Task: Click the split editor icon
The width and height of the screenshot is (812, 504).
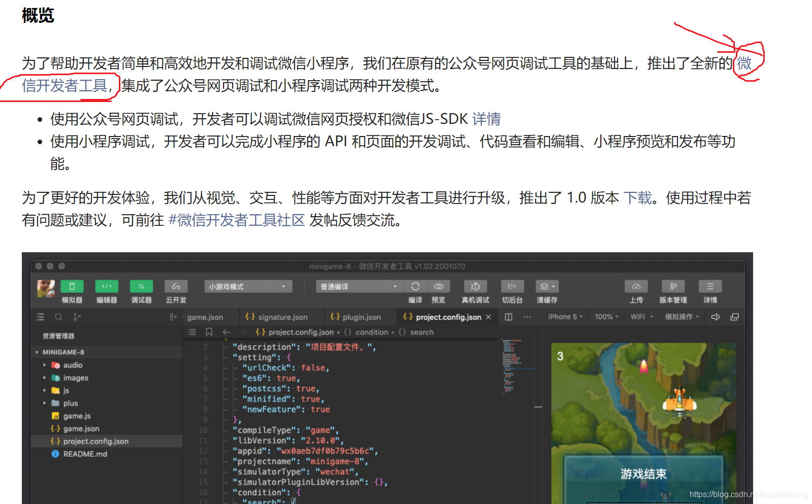Action: pos(509,317)
